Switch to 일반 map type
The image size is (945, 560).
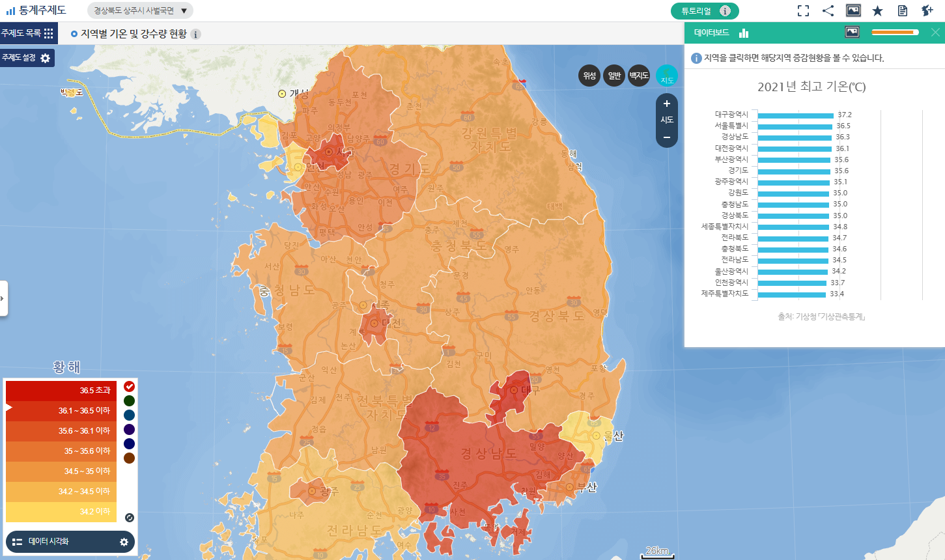[614, 76]
